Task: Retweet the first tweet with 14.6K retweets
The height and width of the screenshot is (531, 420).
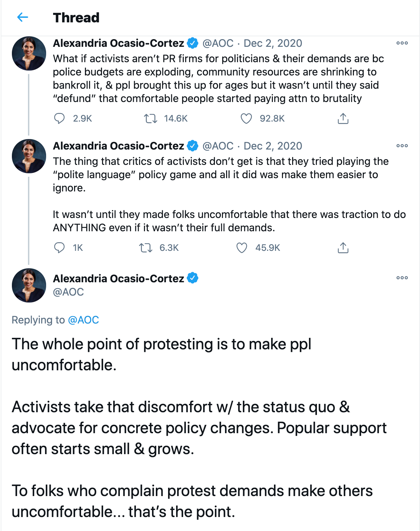Action: coord(151,119)
